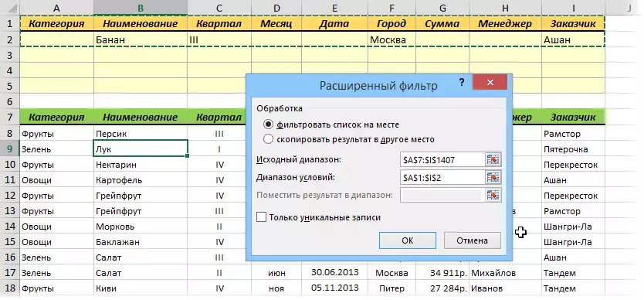Click cell 'Михайлов'
Image resolution: width=644 pixels, height=300 pixels.
505,273
